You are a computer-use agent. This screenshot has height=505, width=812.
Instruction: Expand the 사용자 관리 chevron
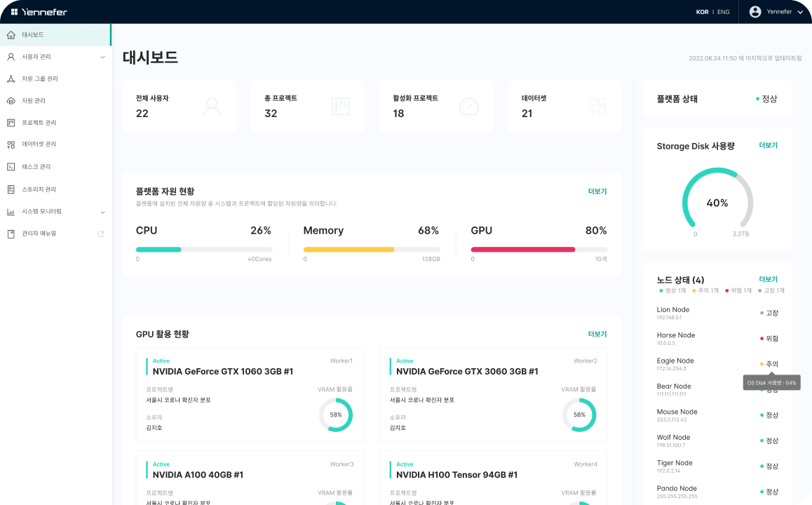102,57
